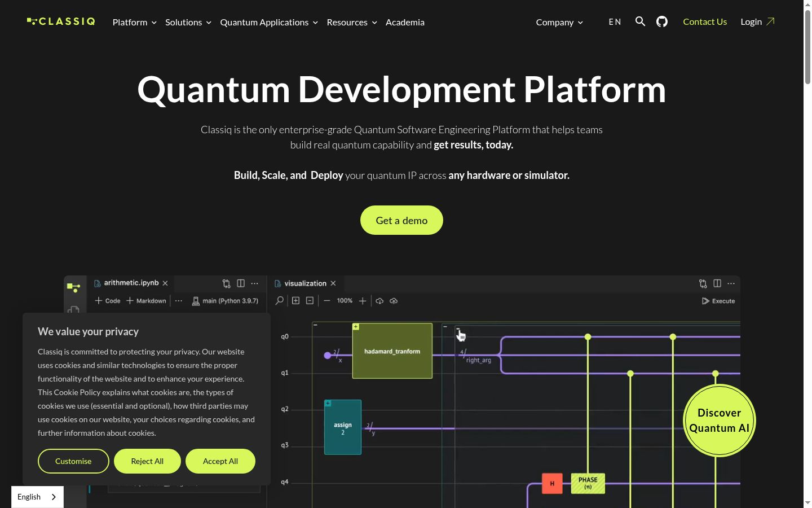Open the site search magnifier icon
Image resolution: width=812 pixels, height=508 pixels.
coord(640,21)
